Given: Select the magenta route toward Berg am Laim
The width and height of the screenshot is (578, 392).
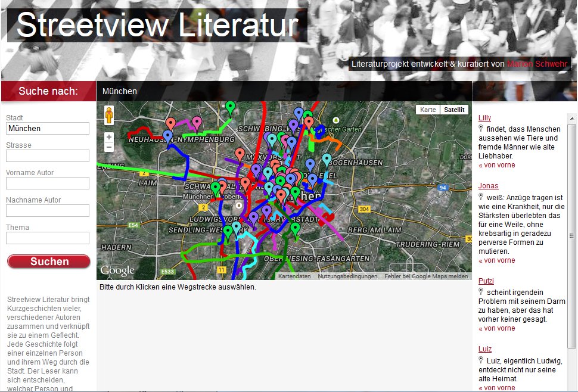Looking at the screenshot, I should [330, 226].
